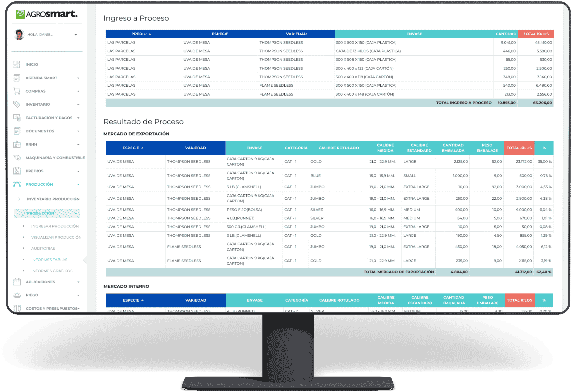
Task: Click the Riego sprinkler icon
Action: pos(17,295)
